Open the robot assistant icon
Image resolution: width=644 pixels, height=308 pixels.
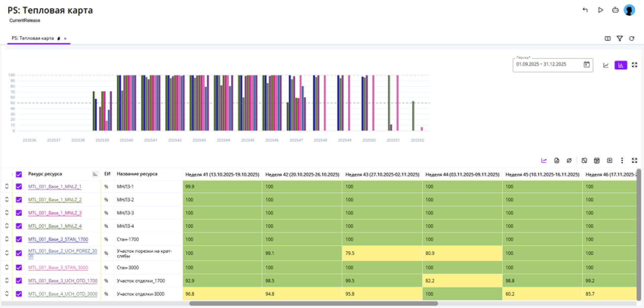tap(615, 10)
